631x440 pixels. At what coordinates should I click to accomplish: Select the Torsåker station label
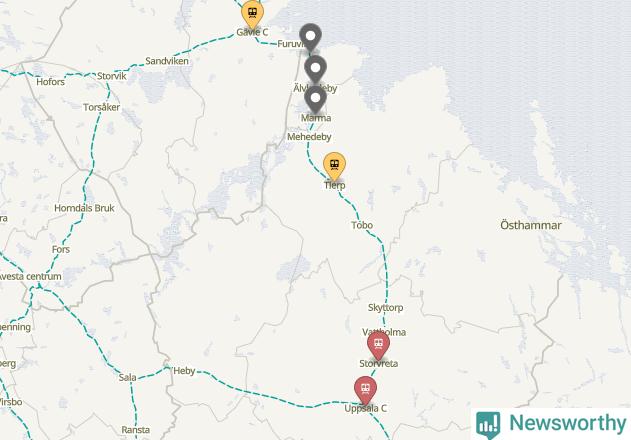[x=101, y=107]
